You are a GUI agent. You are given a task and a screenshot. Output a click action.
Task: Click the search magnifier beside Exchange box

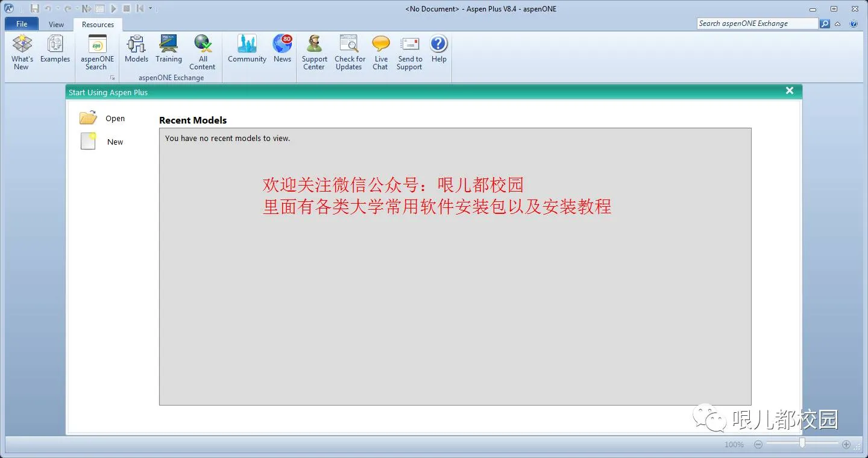(825, 24)
